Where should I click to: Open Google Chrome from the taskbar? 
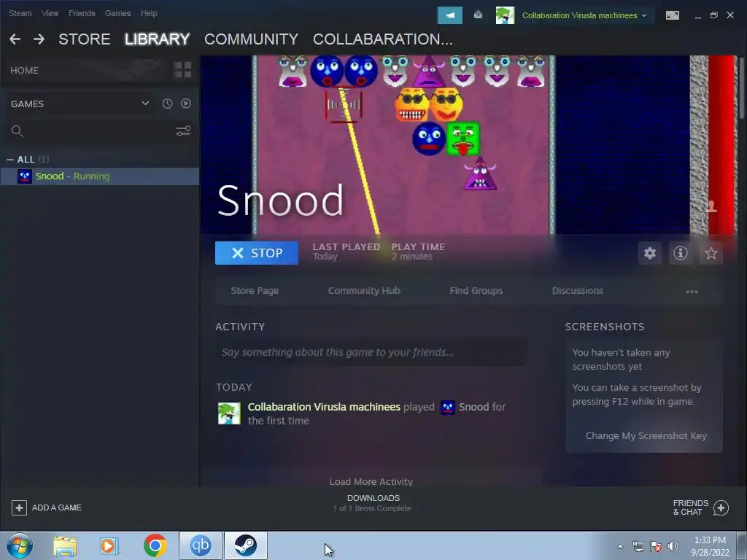pos(155,545)
